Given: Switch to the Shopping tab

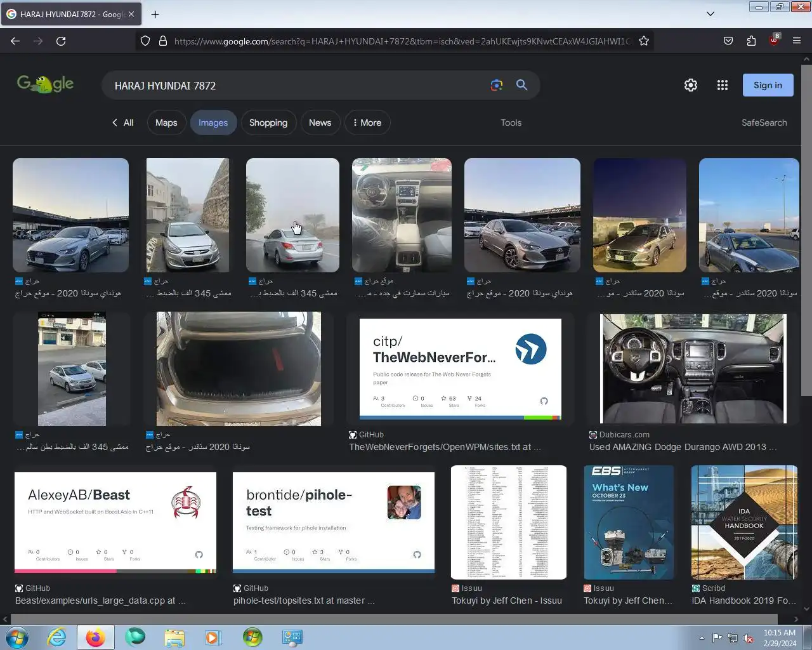Looking at the screenshot, I should coord(268,123).
